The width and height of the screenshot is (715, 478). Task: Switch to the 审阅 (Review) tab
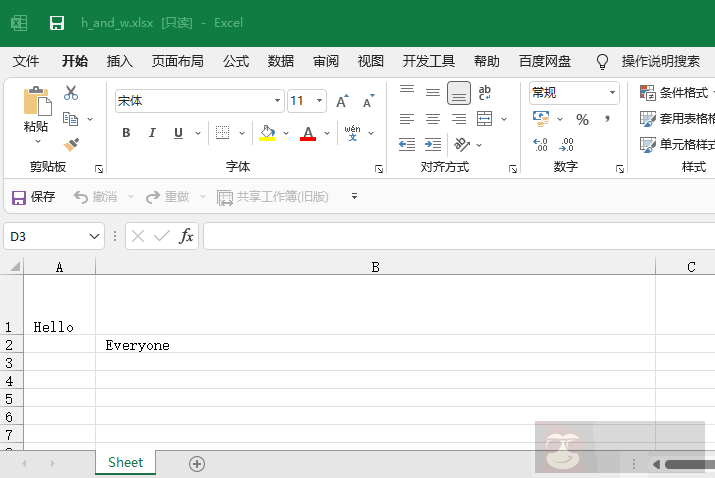pos(326,61)
